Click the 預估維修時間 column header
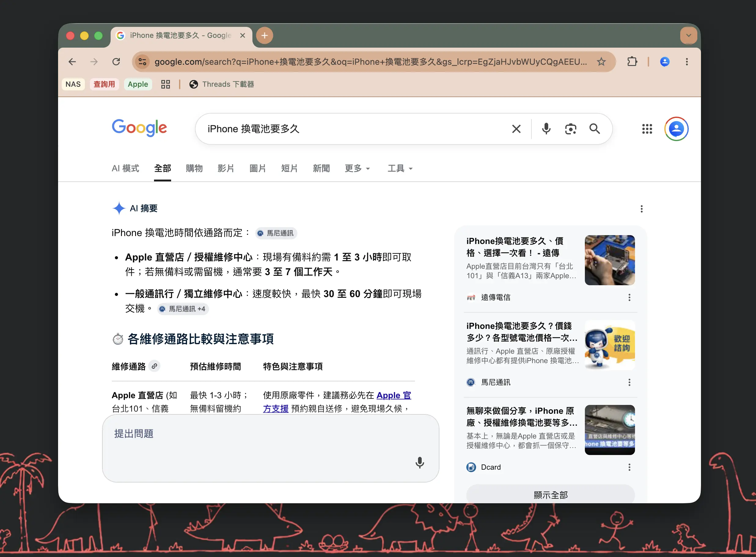The width and height of the screenshot is (756, 557). point(215,366)
